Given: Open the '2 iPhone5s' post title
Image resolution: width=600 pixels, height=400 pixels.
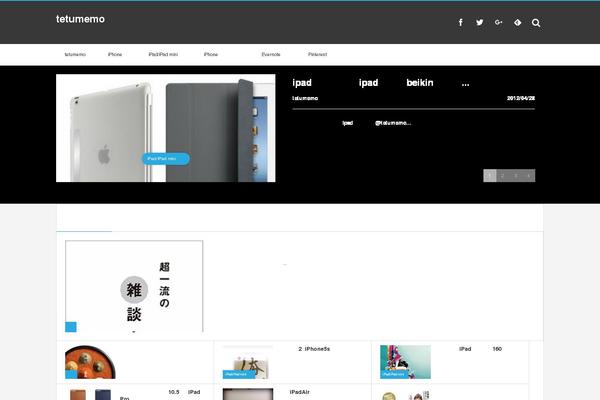Looking at the screenshot, I should 314,349.
